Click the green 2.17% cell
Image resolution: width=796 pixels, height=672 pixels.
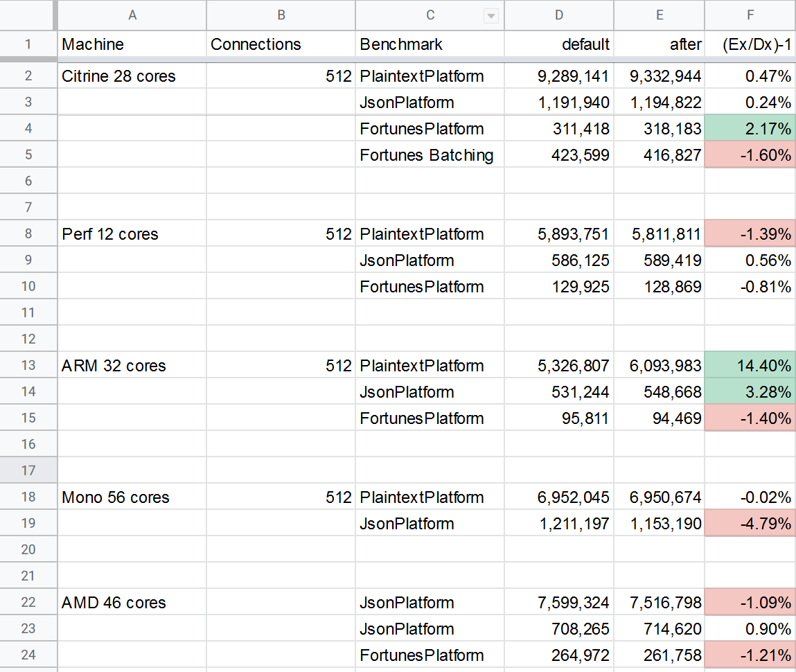750,128
